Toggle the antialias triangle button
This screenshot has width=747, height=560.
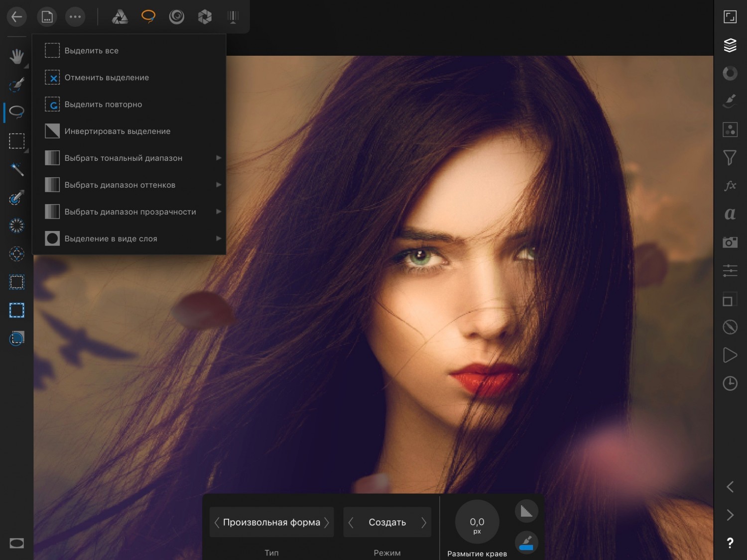point(526,511)
